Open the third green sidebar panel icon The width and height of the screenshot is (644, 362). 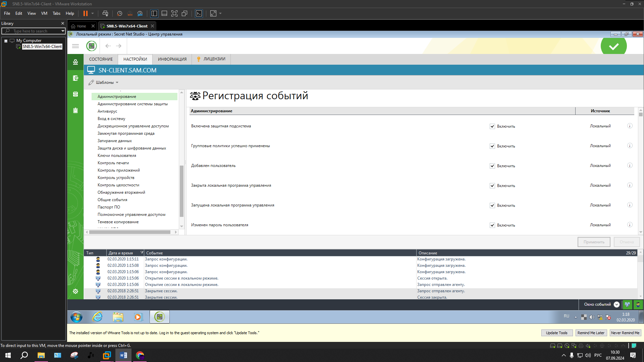pos(75,94)
